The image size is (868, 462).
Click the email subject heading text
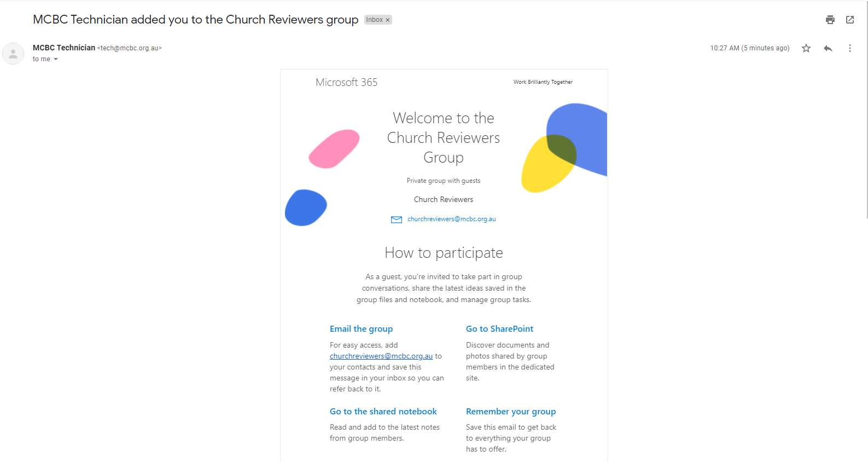196,20
